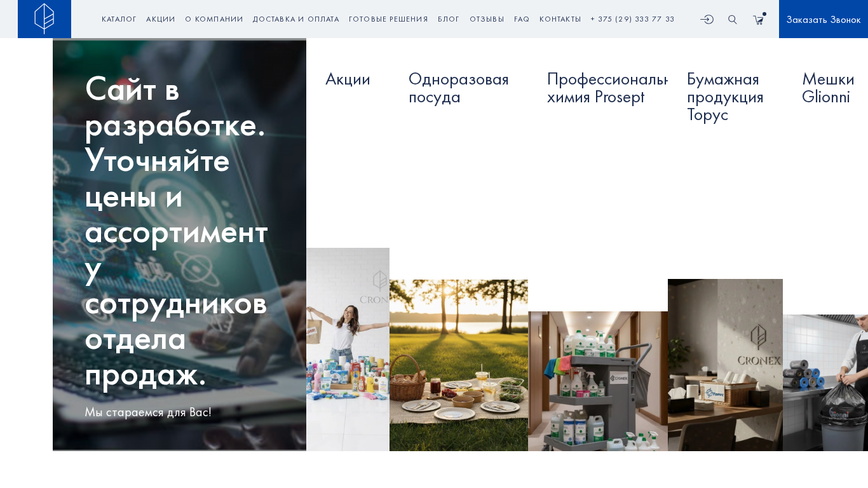
Task: Open the Отзывы page
Action: [x=487, y=19]
